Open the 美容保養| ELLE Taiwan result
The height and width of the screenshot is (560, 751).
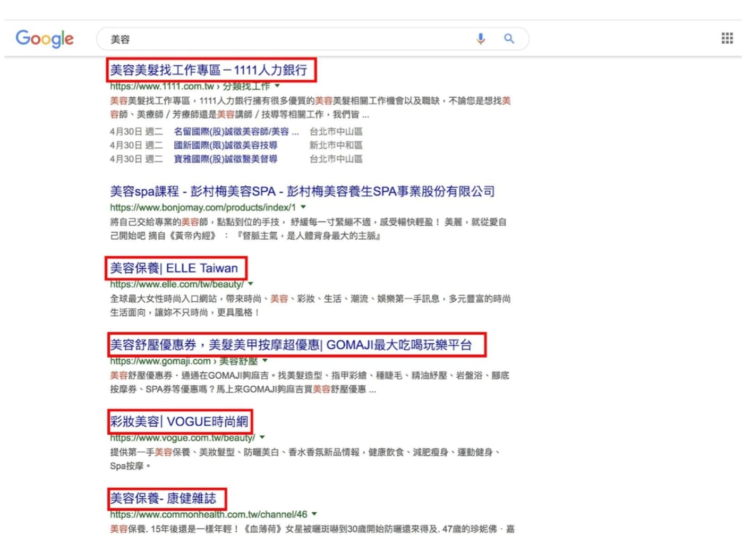click(174, 268)
